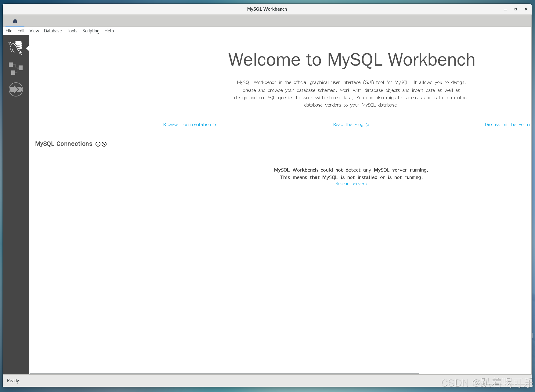Click the Welcome to MySQL Workbench title
The image size is (535, 392).
[352, 60]
